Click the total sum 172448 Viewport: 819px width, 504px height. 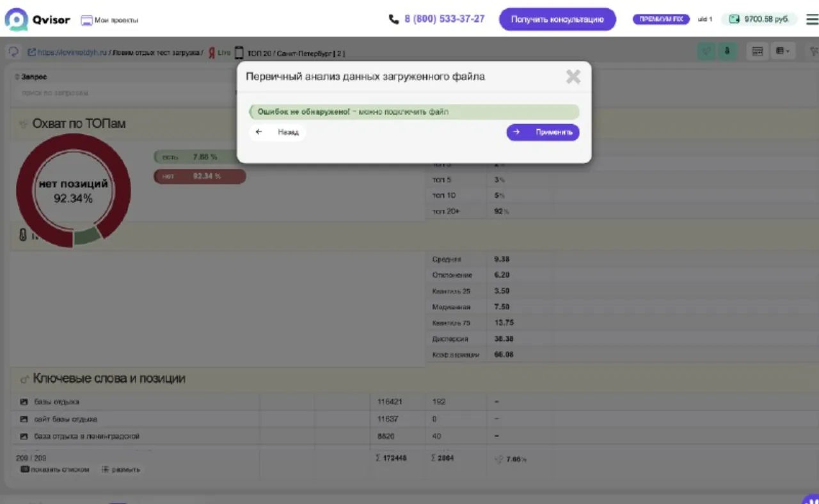(391, 458)
